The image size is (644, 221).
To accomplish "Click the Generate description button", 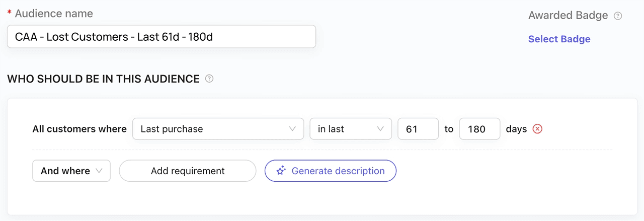I will pyautogui.click(x=331, y=171).
